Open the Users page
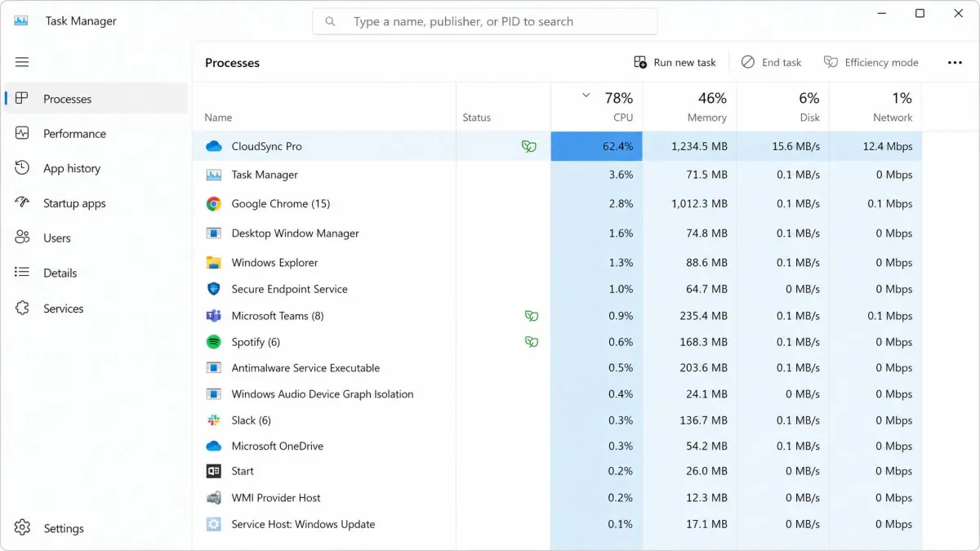This screenshot has width=980, height=551. pyautogui.click(x=96, y=238)
